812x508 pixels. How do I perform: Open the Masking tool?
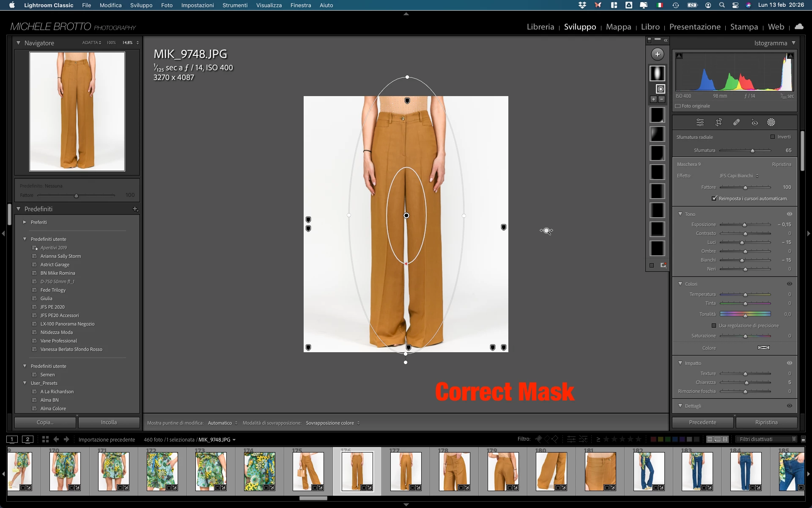pyautogui.click(x=771, y=122)
